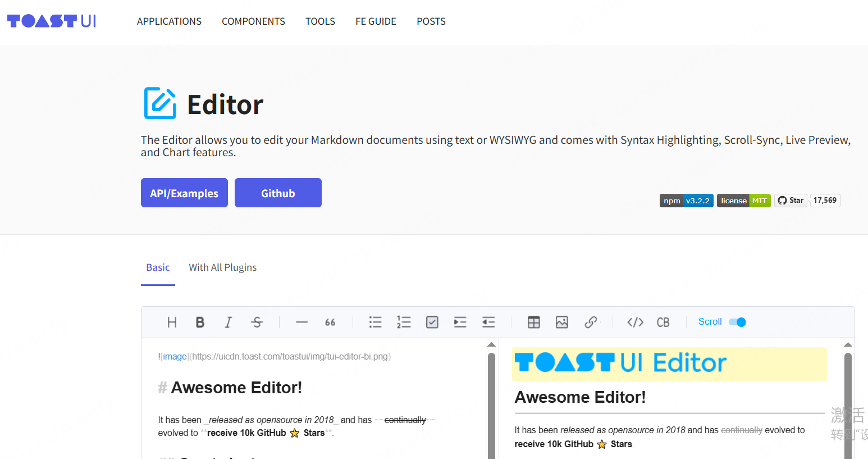868x459 pixels.
Task: Click struck-through 'continually' in markdown pane
Action: [405, 420]
